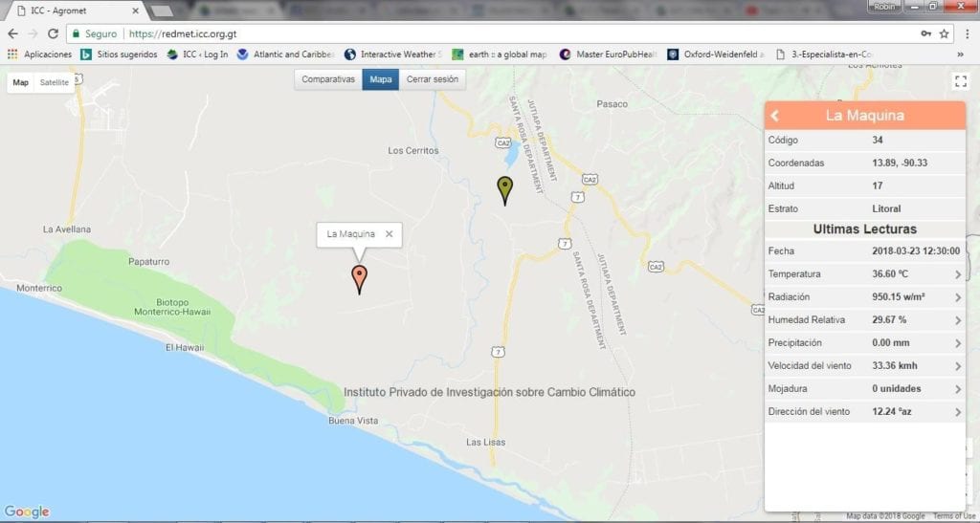The image size is (980, 523).
Task: Select the Map view type
Action: click(21, 82)
